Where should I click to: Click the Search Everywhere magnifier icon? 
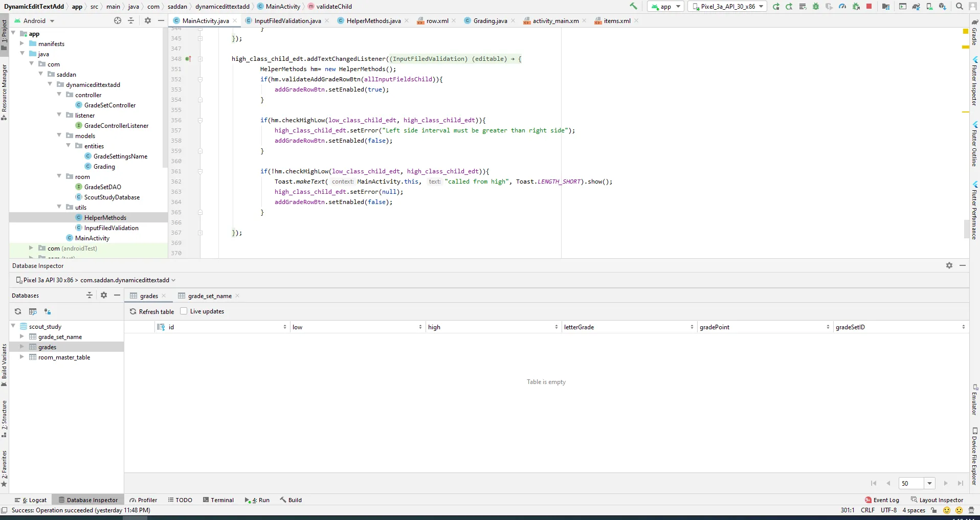pyautogui.click(x=960, y=6)
